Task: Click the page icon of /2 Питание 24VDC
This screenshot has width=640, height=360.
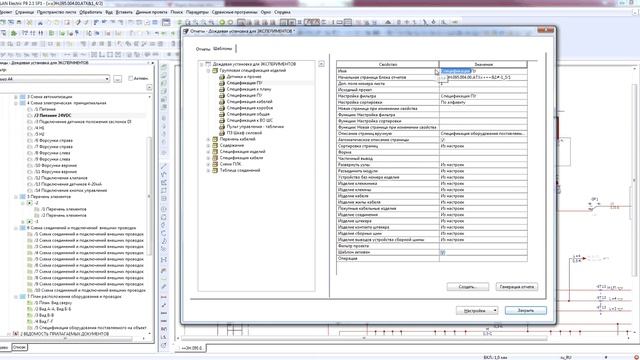Action: tap(30, 116)
